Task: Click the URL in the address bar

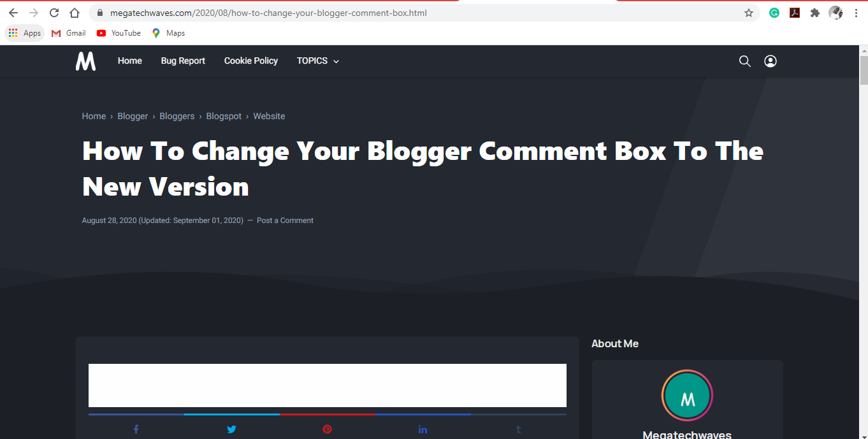Action: [268, 13]
